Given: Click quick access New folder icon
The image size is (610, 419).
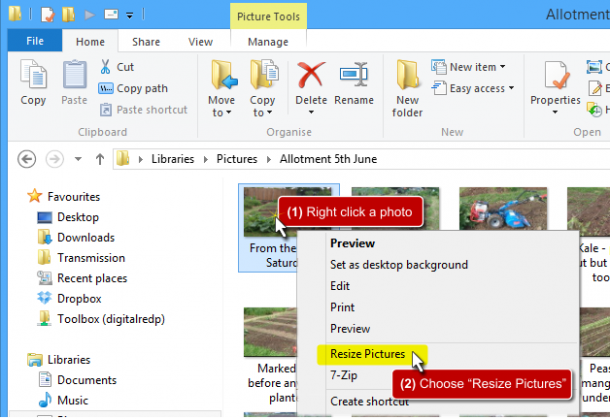Looking at the screenshot, I should coord(68,14).
